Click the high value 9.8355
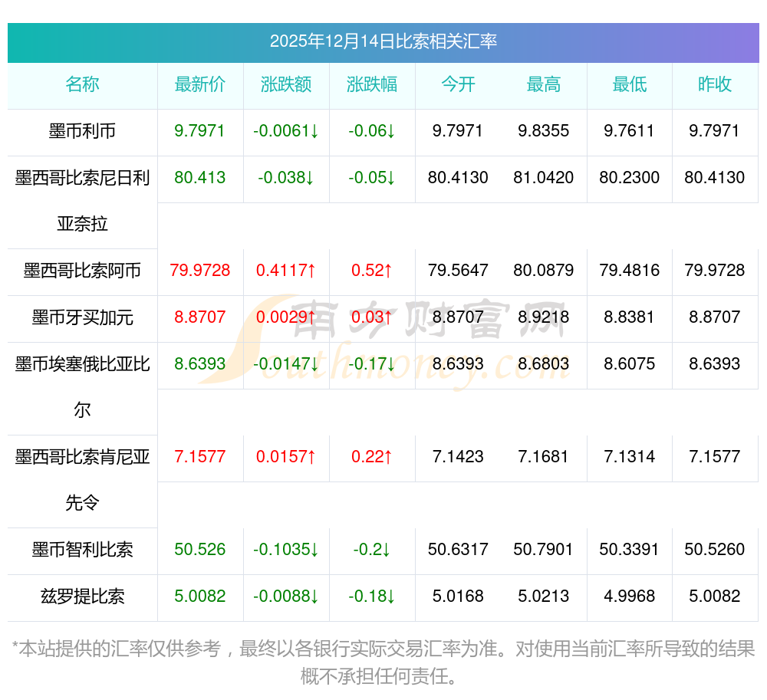Screen dimensions: 767x700 pos(544,131)
